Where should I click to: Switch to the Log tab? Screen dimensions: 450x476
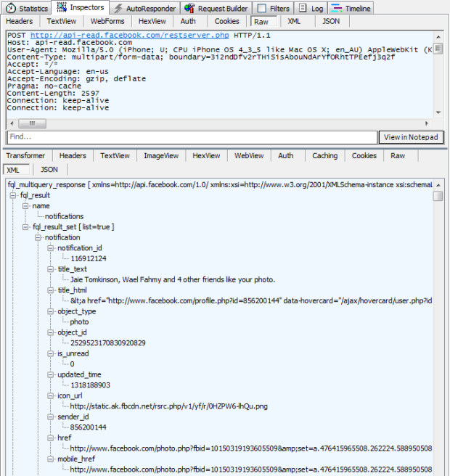pos(311,8)
